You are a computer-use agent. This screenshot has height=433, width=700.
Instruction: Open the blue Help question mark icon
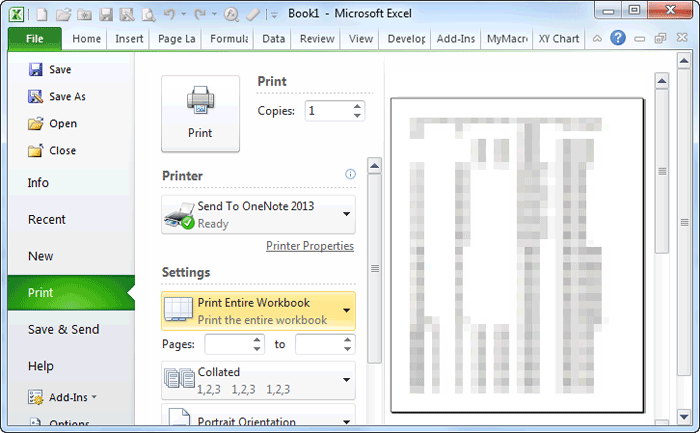coord(618,38)
